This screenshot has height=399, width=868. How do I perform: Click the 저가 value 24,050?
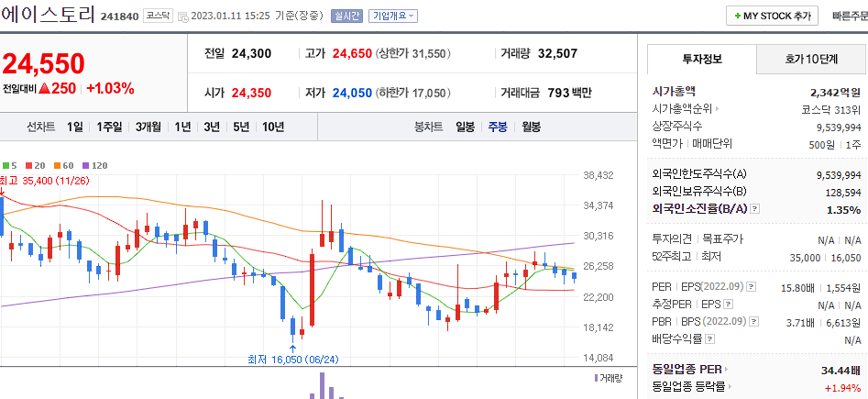(352, 93)
